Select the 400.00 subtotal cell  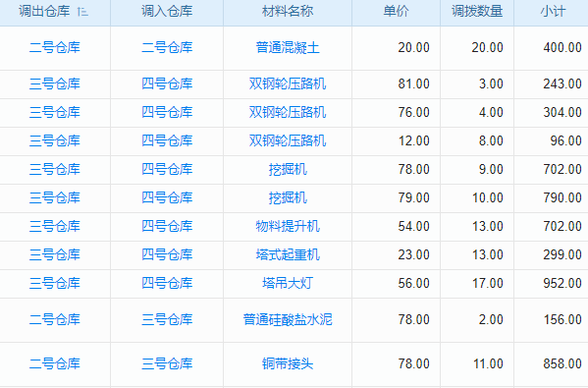click(x=562, y=48)
